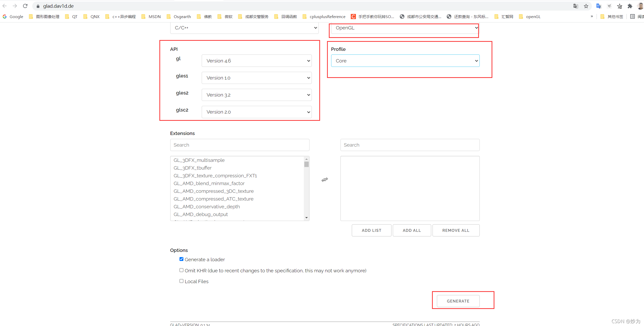Enable the Omit KHR option
The height and width of the screenshot is (326, 644).
tap(181, 270)
